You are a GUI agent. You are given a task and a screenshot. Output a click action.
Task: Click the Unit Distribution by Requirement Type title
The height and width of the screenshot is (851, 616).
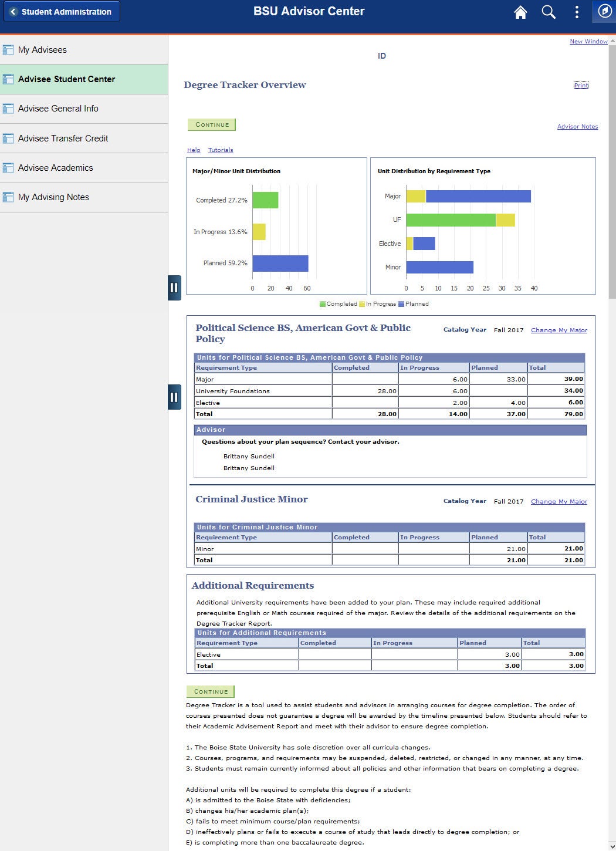pos(434,171)
